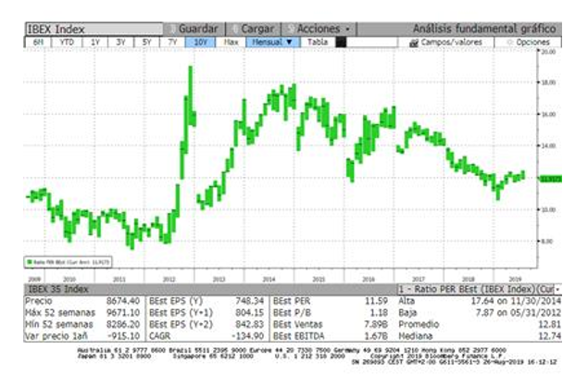Switch to the 5Y time range
588x388 pixels.
tap(146, 42)
